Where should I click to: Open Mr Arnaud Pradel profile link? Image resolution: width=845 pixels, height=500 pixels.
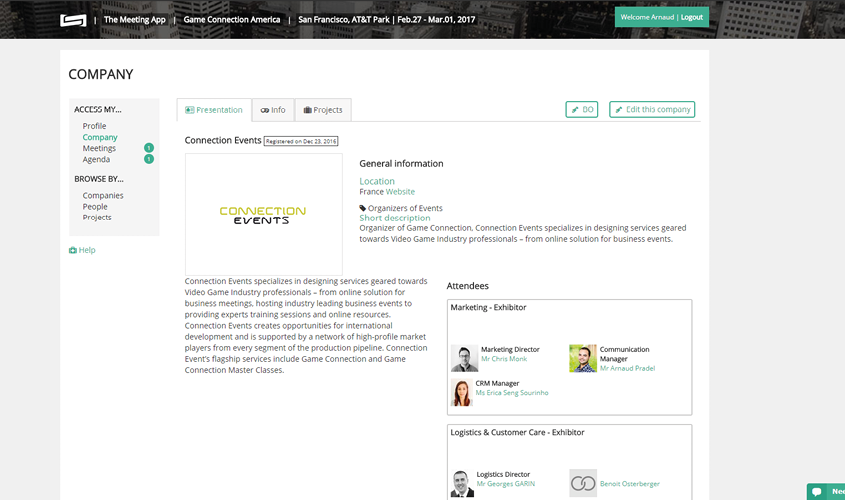click(x=627, y=369)
